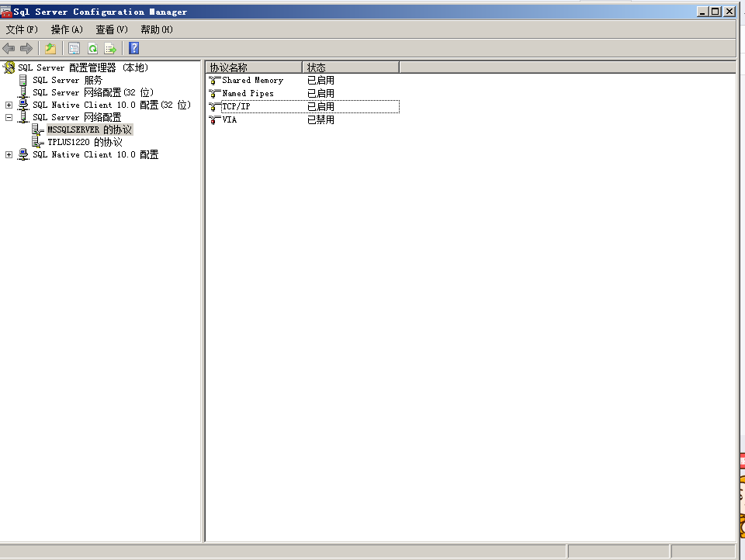Click the disabled VIA protocol icon

click(x=215, y=119)
